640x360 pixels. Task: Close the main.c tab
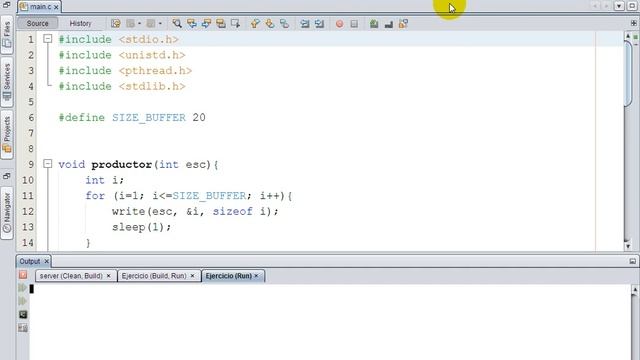pos(56,7)
